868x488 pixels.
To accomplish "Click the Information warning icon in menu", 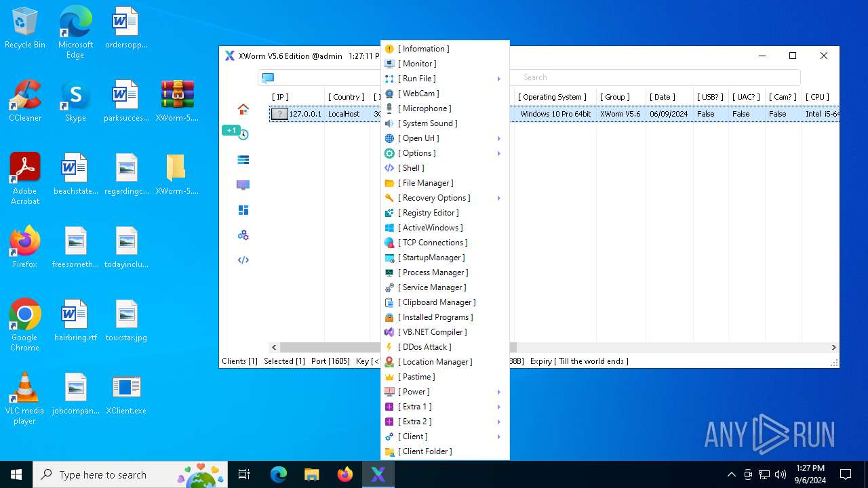I will coord(389,49).
